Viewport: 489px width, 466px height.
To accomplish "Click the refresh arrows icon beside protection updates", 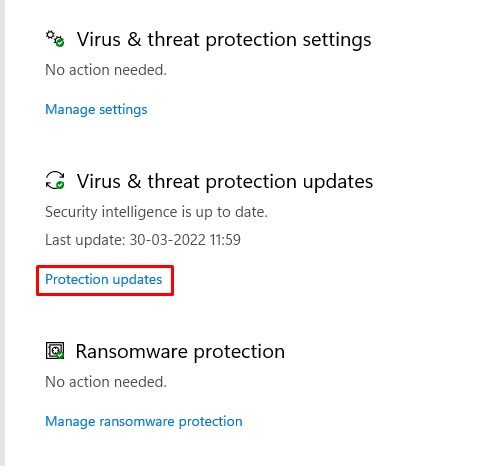I will click(x=55, y=180).
